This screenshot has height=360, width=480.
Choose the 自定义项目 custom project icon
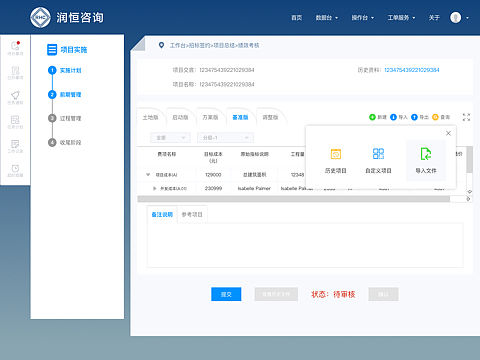[378, 154]
